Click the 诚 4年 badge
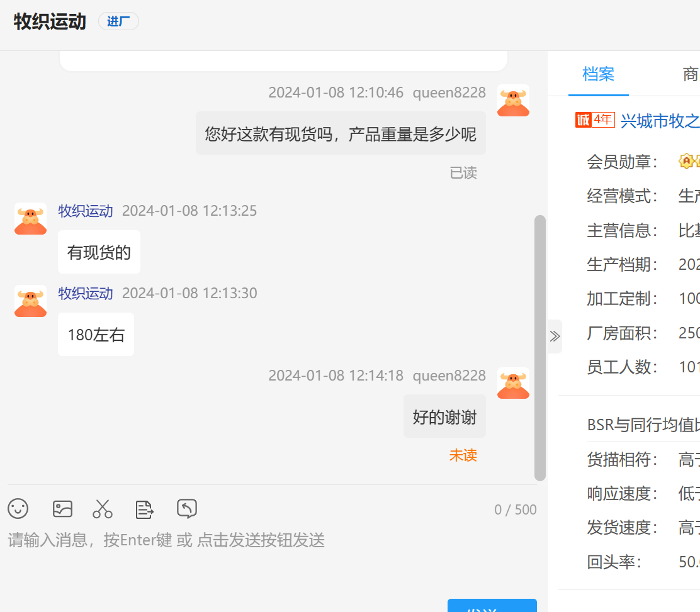 tap(594, 120)
